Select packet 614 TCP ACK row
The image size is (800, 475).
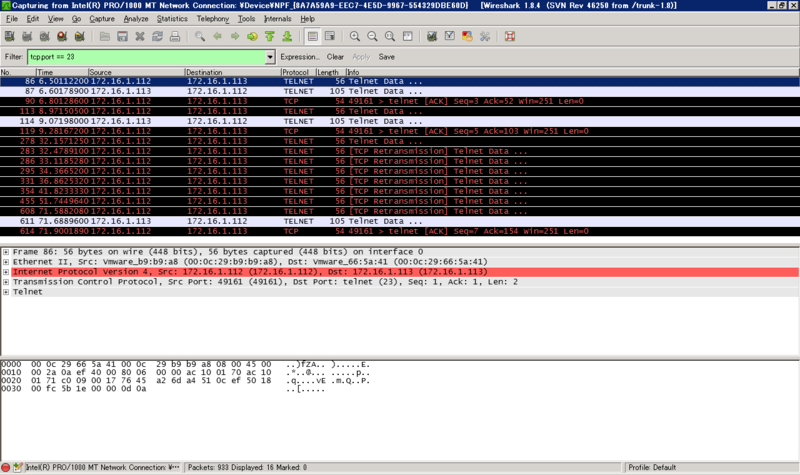pos(399,231)
